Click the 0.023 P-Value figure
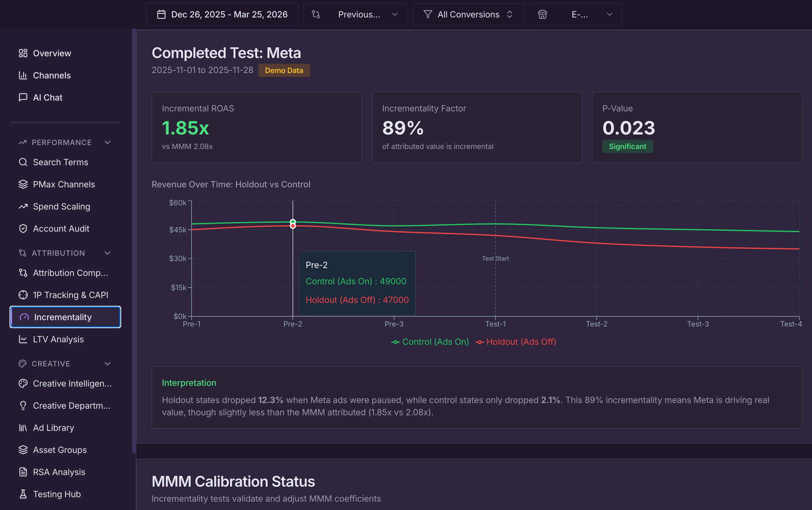The height and width of the screenshot is (510, 812). tap(628, 128)
